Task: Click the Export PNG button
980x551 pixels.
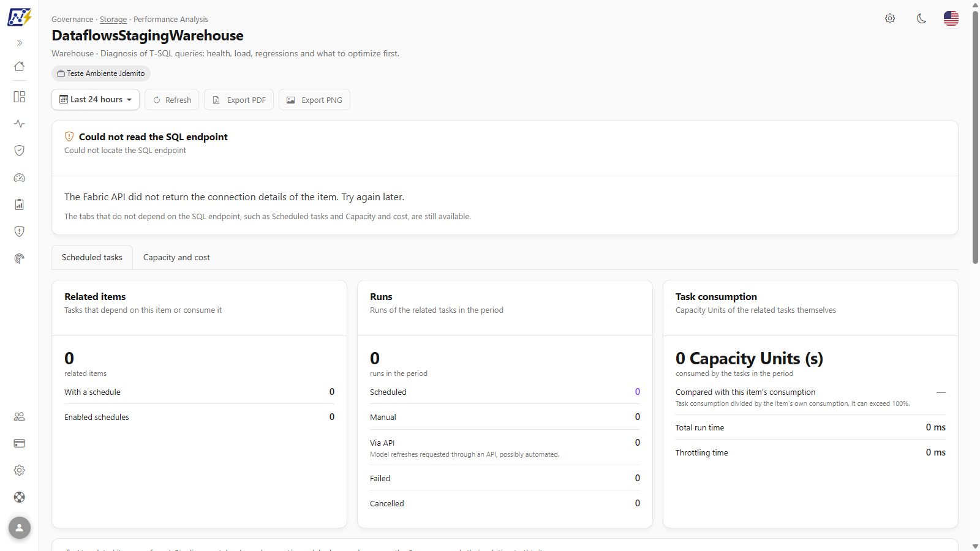Action: coord(314,100)
